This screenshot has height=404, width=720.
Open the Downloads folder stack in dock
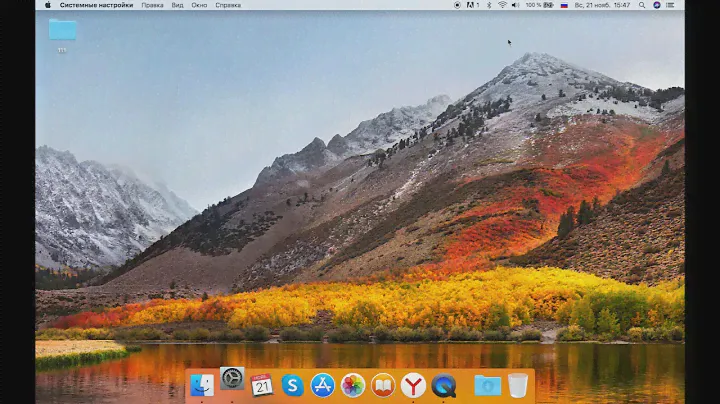[x=487, y=385]
